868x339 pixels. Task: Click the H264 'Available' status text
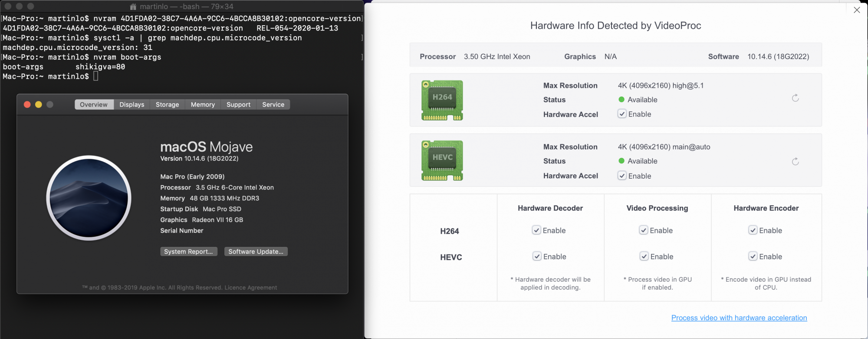click(642, 100)
